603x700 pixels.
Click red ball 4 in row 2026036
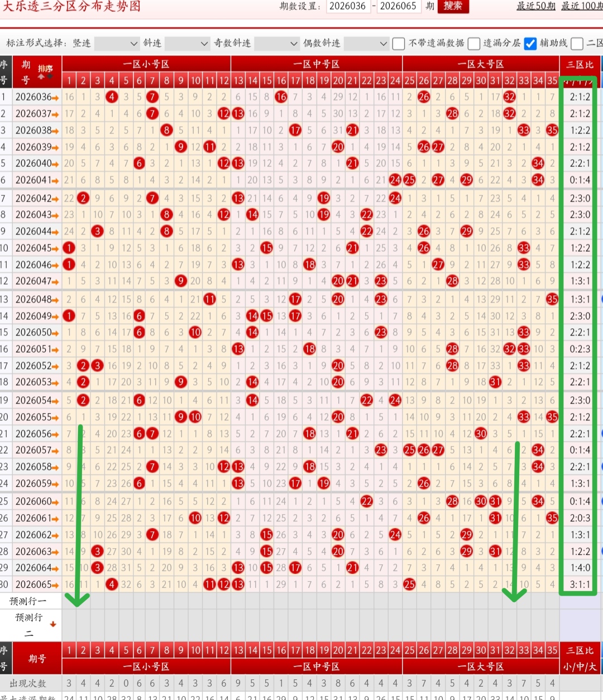pos(112,97)
